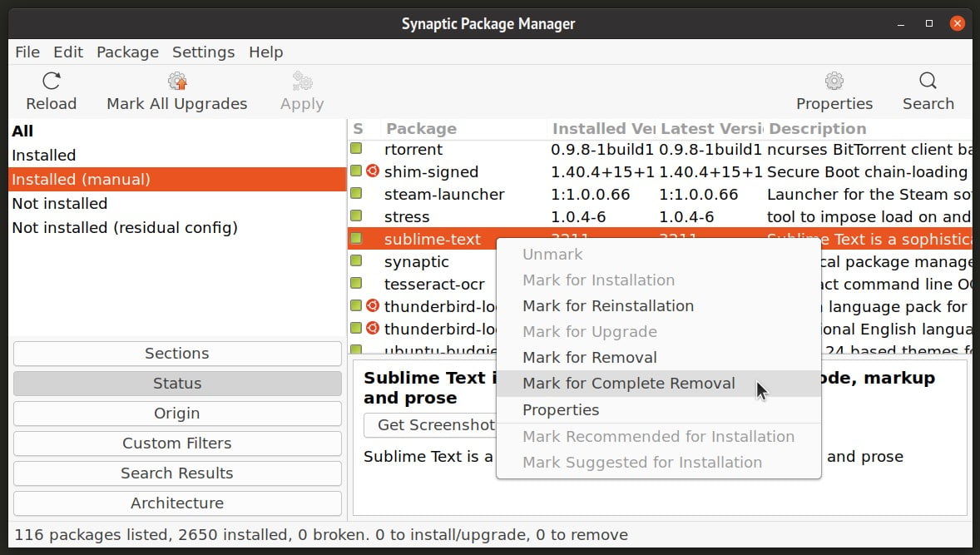Select the rtorrent package row
The height and width of the screenshot is (555, 980).
[660, 149]
